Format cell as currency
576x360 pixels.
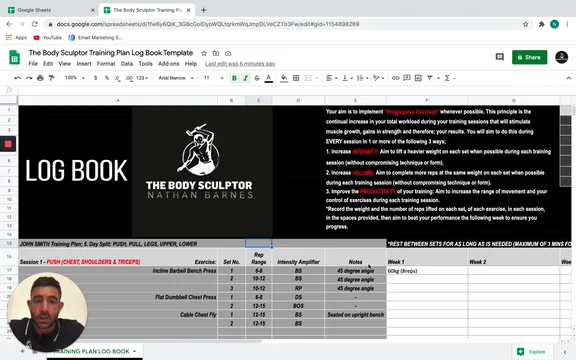tap(96, 78)
